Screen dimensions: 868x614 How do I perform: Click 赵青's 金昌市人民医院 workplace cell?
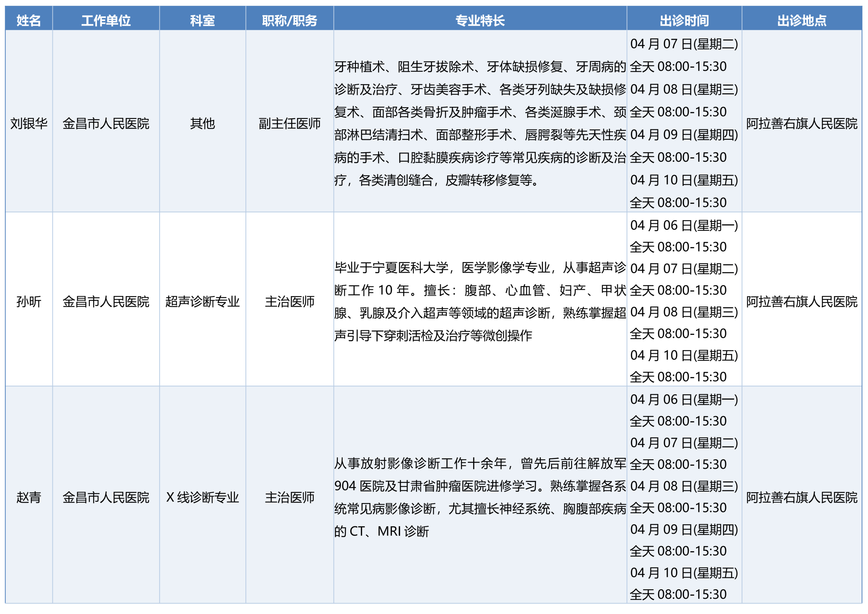tap(106, 497)
